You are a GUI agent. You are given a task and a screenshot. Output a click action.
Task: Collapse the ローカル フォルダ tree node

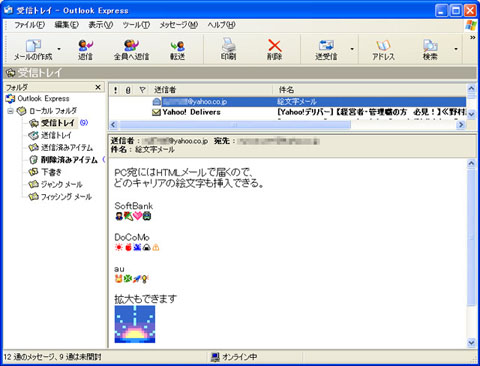click(11, 111)
